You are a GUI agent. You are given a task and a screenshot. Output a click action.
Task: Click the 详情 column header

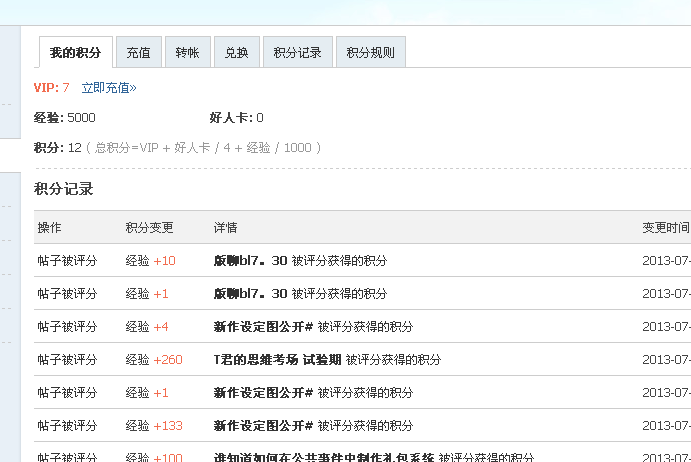click(x=226, y=227)
